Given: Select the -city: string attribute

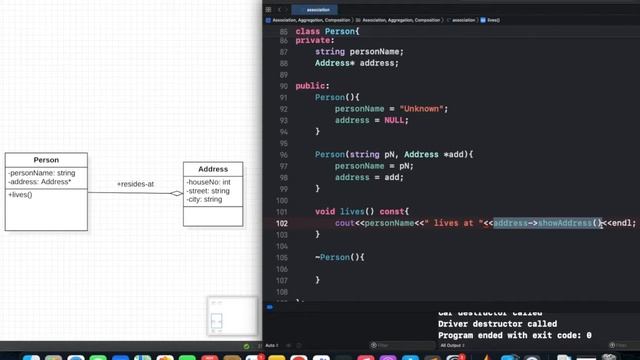Looking at the screenshot, I should (x=204, y=199).
